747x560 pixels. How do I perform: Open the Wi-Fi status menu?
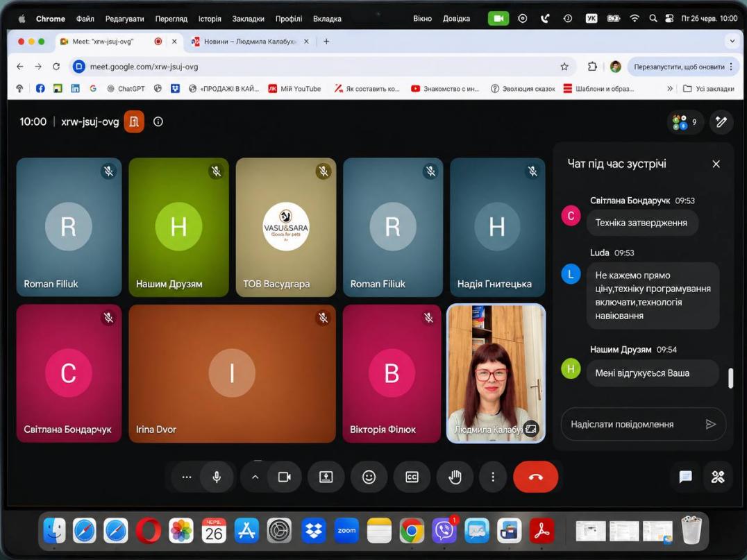point(634,19)
